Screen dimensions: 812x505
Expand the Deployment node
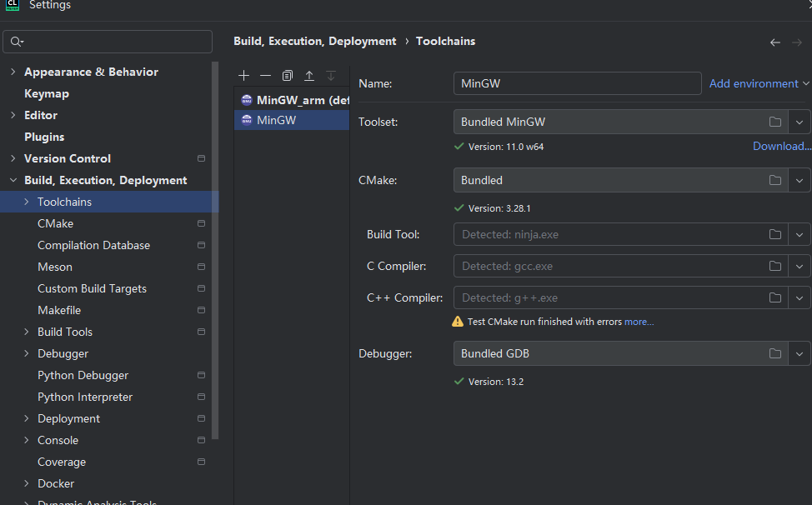pos(27,418)
